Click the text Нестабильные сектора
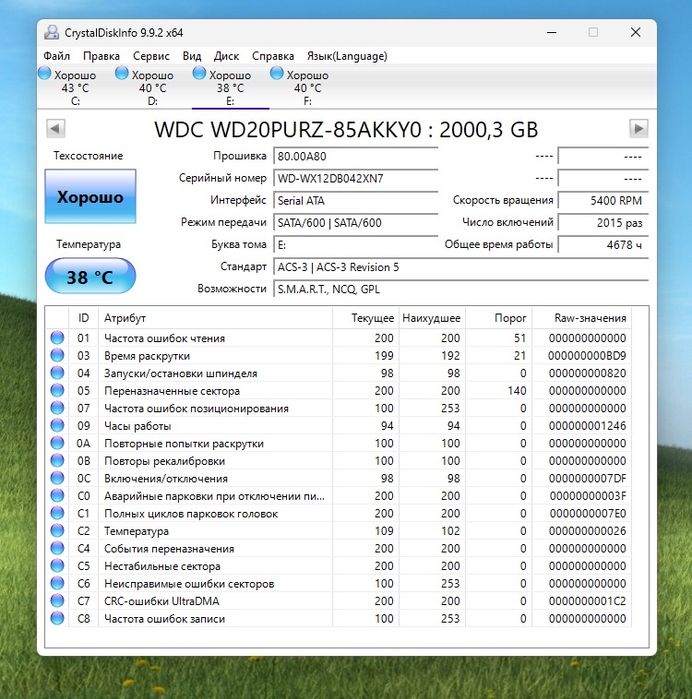692x699 pixels. coord(162,566)
